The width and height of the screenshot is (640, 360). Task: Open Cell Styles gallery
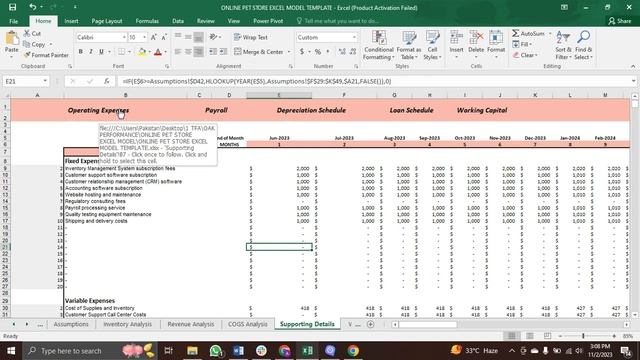click(x=432, y=45)
